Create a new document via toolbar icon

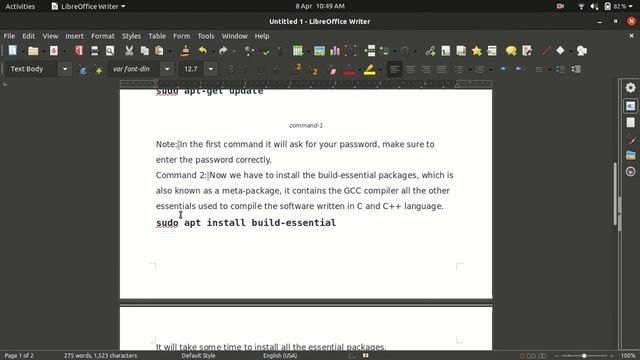pyautogui.click(x=13, y=51)
